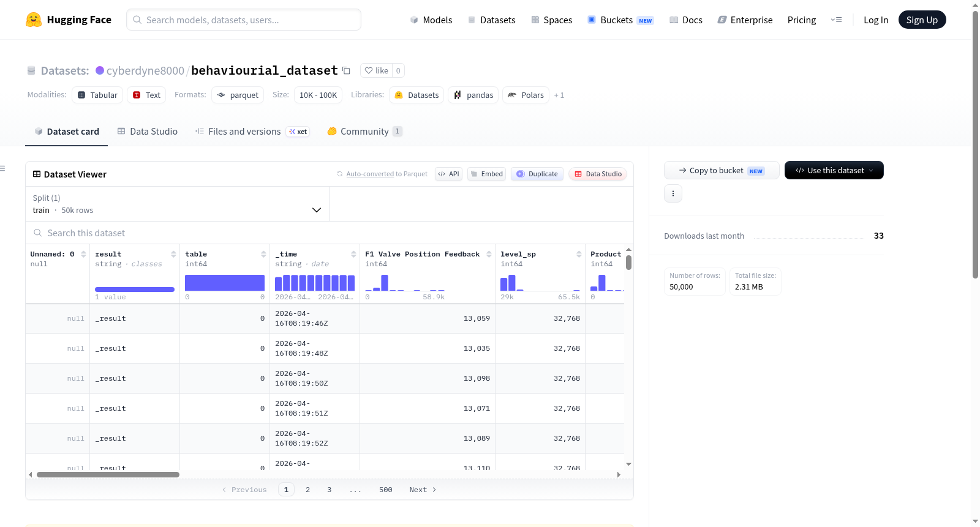
Task: Open Enterprise in the top navigation
Action: click(745, 20)
